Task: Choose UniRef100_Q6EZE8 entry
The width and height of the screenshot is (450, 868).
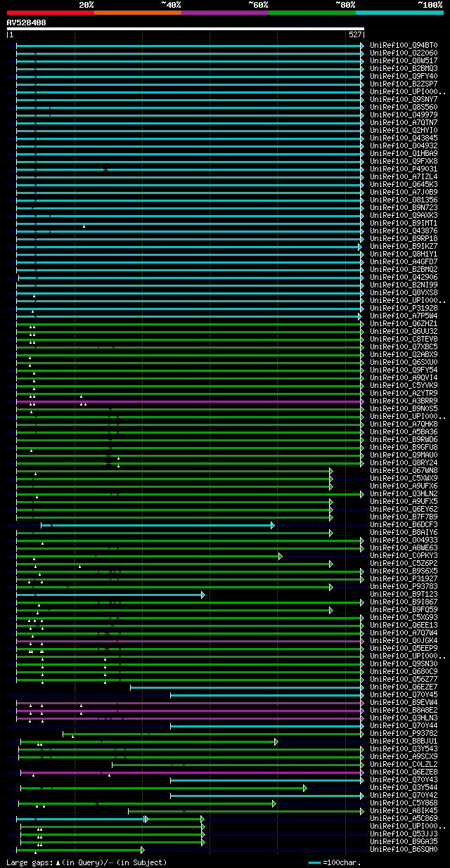Action: (404, 772)
